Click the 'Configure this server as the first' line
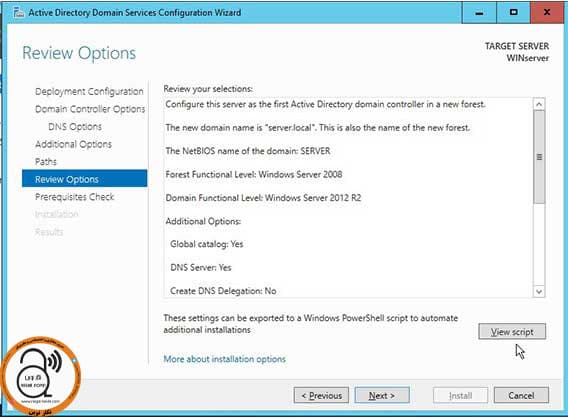Screen dimensions: 568x418 coord(325,104)
